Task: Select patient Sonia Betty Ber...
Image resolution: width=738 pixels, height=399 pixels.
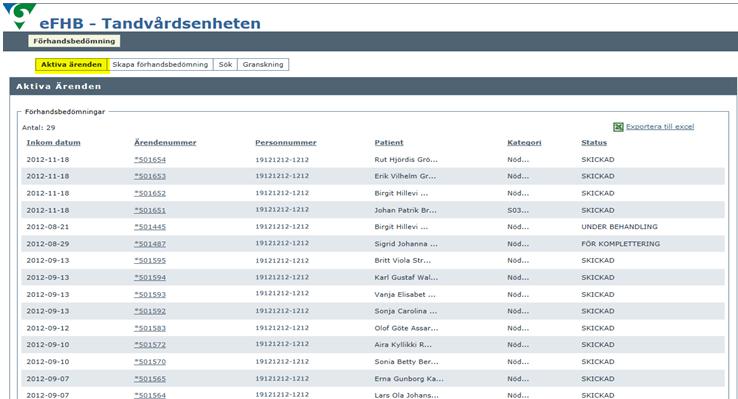Action: (406, 361)
